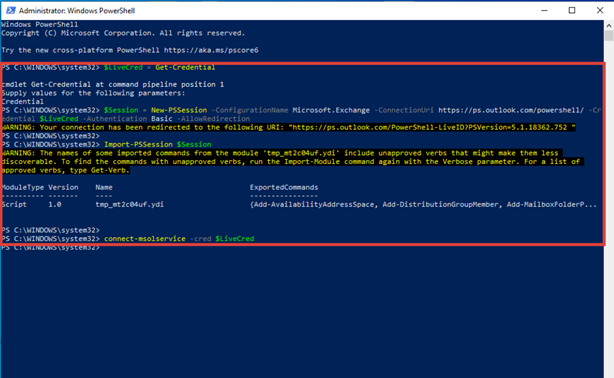614x378 pixels.
Task: Minimize the PowerShell window
Action: (544, 11)
